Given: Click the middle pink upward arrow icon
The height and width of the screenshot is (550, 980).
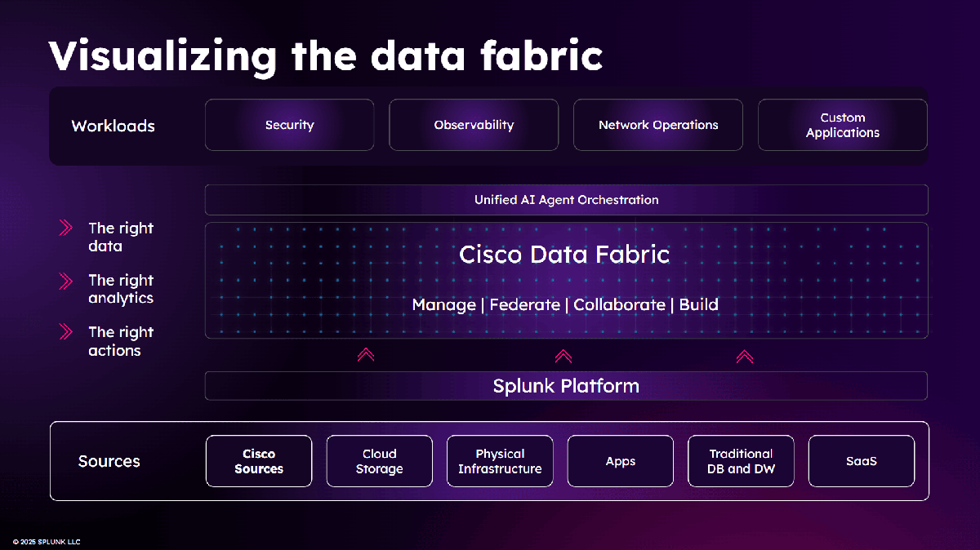Looking at the screenshot, I should [x=563, y=355].
